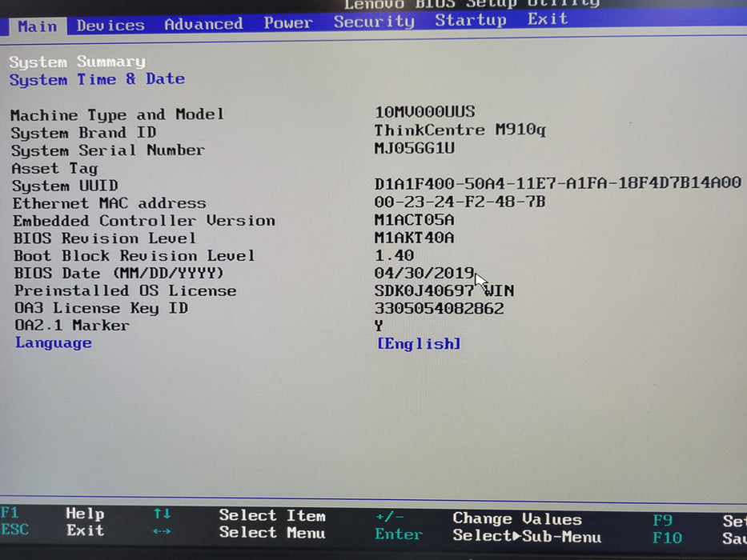The image size is (747, 560).
Task: Click the Ethernet MAC address label
Action: [x=109, y=203]
